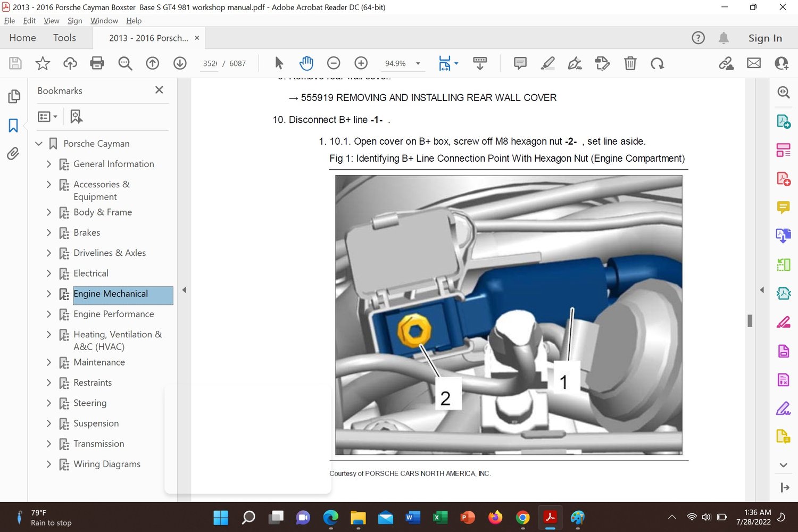Click the Sign In button

[x=764, y=38]
